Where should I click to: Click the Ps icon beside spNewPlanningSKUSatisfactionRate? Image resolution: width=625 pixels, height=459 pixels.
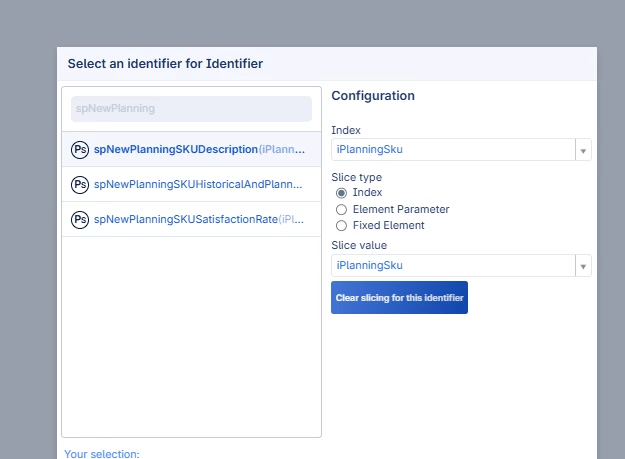pyautogui.click(x=80, y=220)
